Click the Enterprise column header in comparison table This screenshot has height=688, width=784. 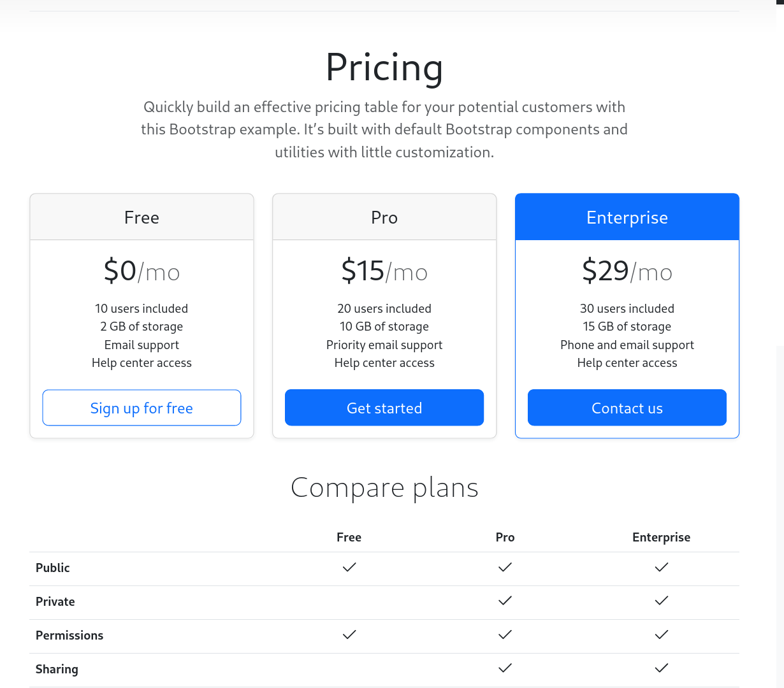[x=662, y=537]
